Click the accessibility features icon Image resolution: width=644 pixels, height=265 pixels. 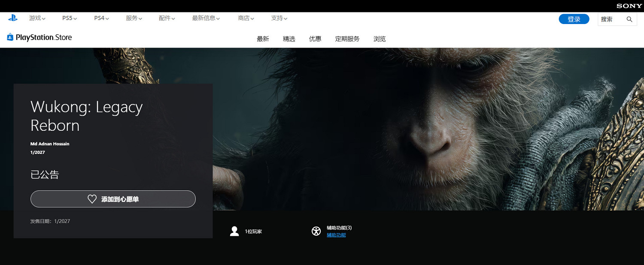[x=316, y=231]
